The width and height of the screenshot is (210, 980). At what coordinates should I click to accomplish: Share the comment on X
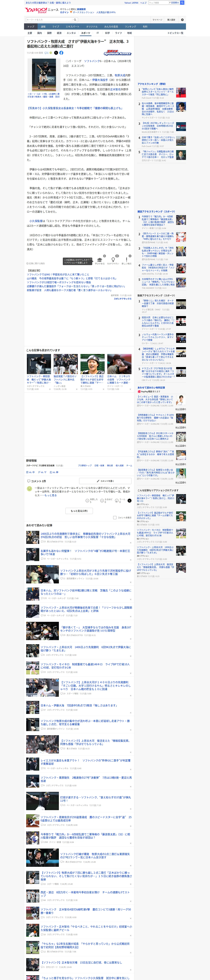click(x=129, y=501)
